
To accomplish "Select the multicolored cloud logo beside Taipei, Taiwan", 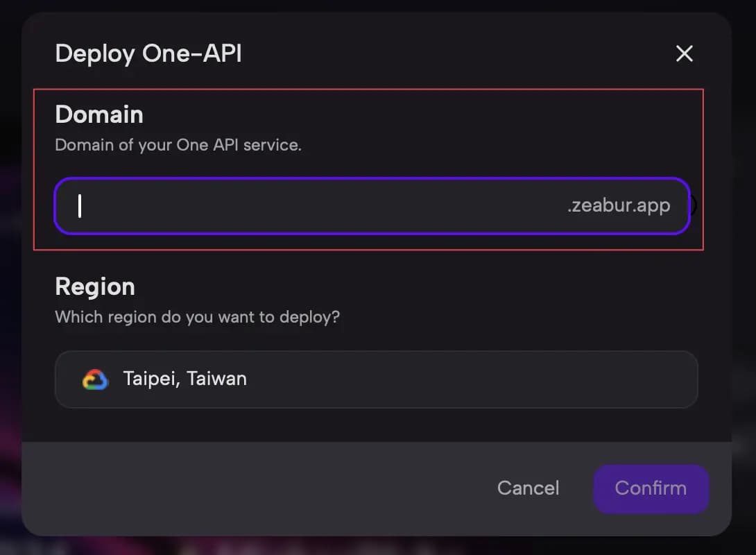I will (x=95, y=379).
